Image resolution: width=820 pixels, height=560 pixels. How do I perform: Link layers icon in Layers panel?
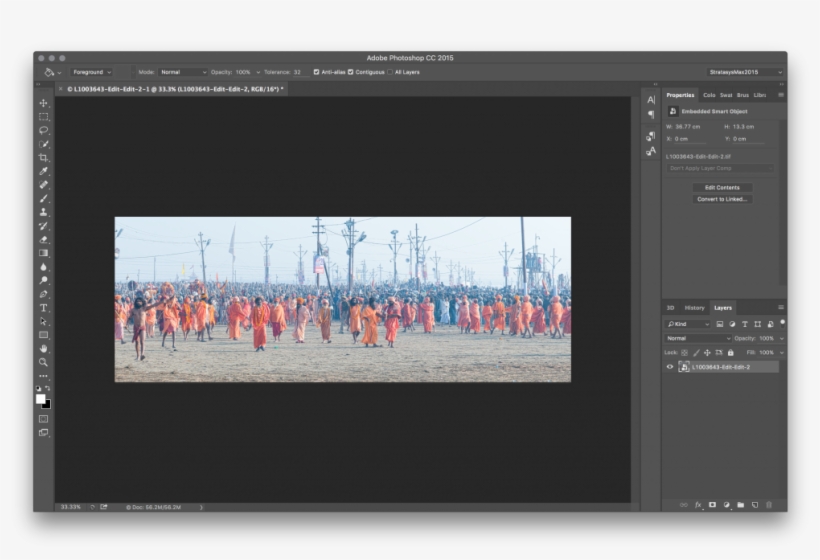(684, 505)
